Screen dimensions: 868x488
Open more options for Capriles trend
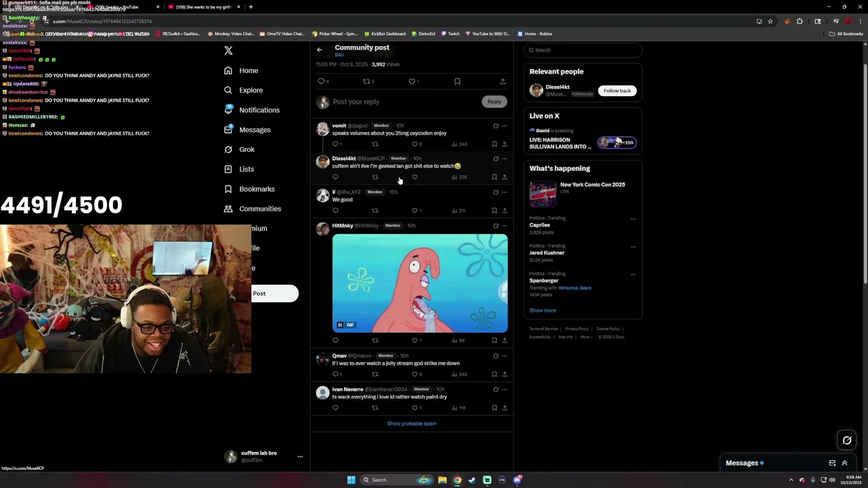pos(633,219)
